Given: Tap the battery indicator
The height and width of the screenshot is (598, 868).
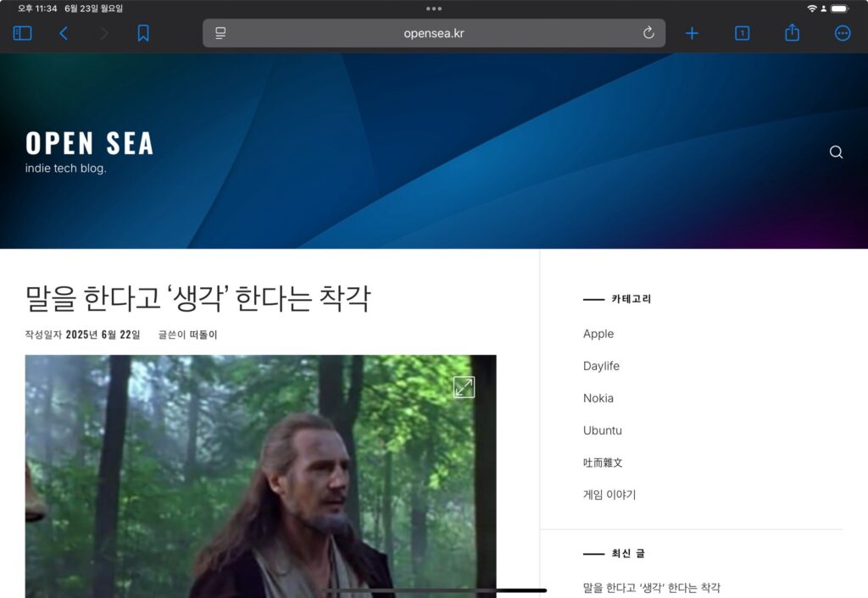Looking at the screenshot, I should tap(840, 8).
